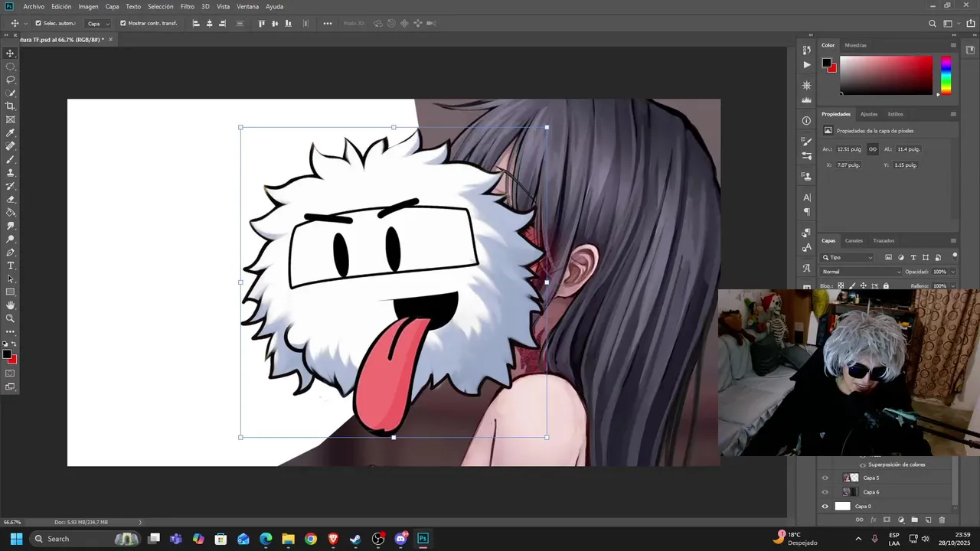Hide the Capa 0 layer
Viewport: 980px width, 551px height.
point(825,507)
